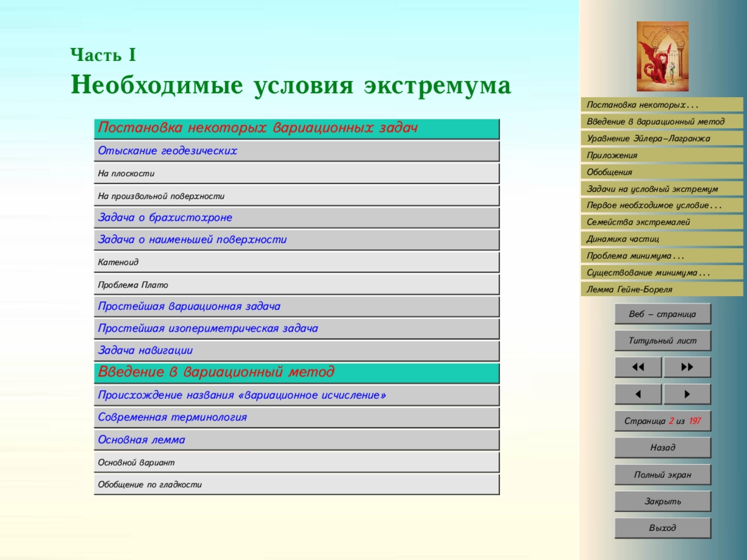Open subsection На произвольной поверхности
This screenshot has width=747, height=560.
[297, 196]
